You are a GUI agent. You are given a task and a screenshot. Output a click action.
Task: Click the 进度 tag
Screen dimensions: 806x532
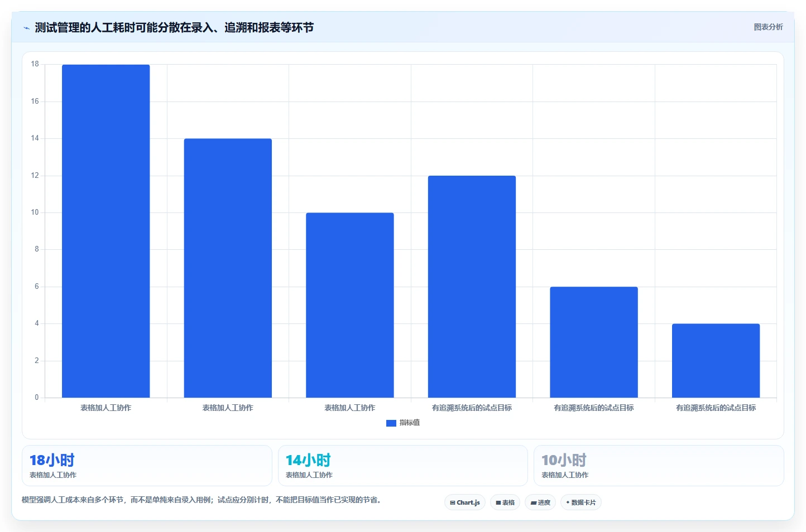pos(540,502)
